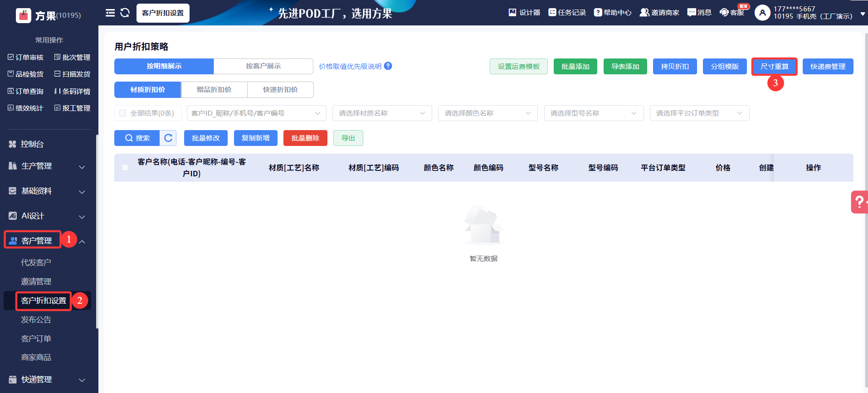Go to 批次管理 shortcut
This screenshot has width=868, height=393.
pyautogui.click(x=73, y=57)
